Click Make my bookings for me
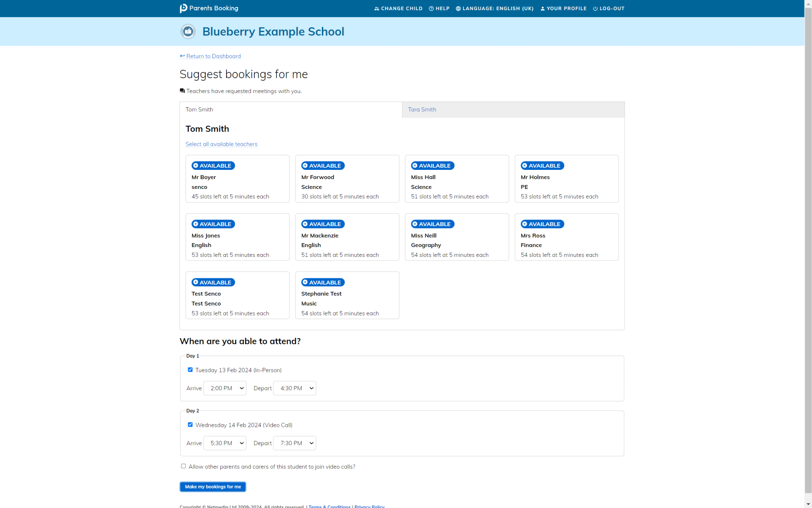 tap(212, 486)
